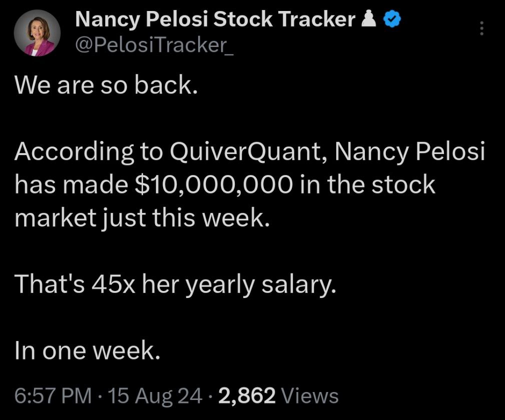Click the "We are so back." line
The image size is (505, 420).
click(x=106, y=85)
